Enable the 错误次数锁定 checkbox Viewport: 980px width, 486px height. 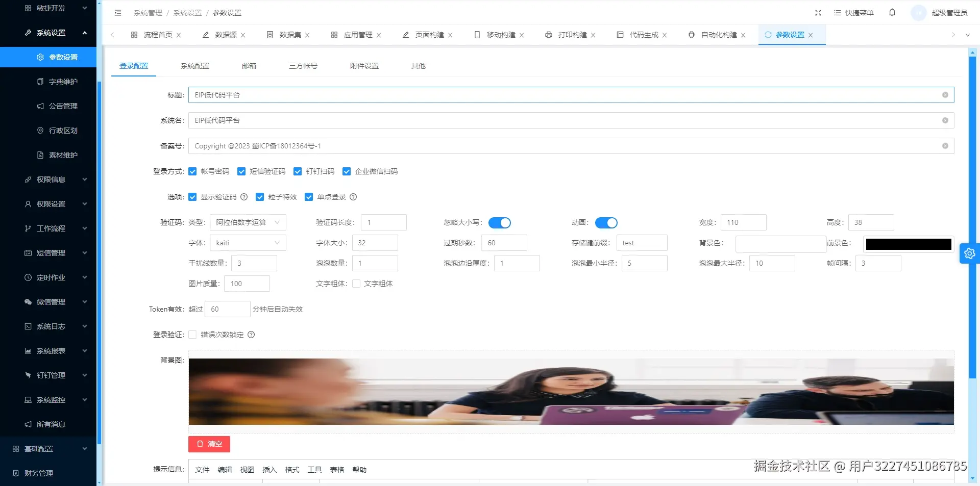coord(192,335)
